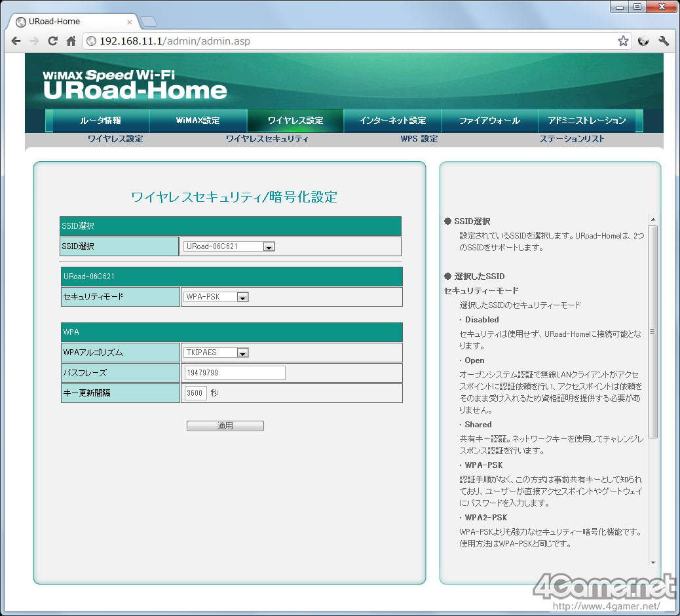680x616 pixels.
Task: Click the URoad-Home logo banner
Action: click(135, 84)
